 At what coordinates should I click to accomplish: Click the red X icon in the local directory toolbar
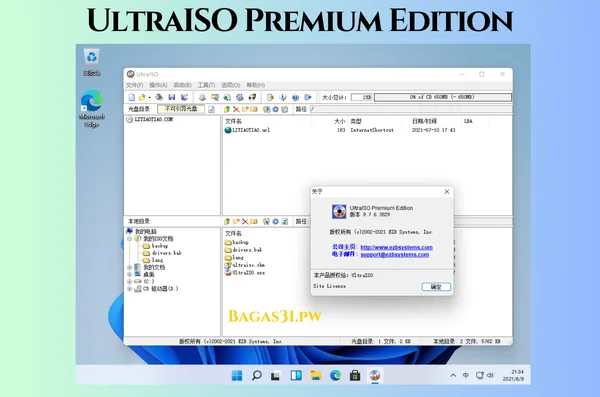pos(245,222)
